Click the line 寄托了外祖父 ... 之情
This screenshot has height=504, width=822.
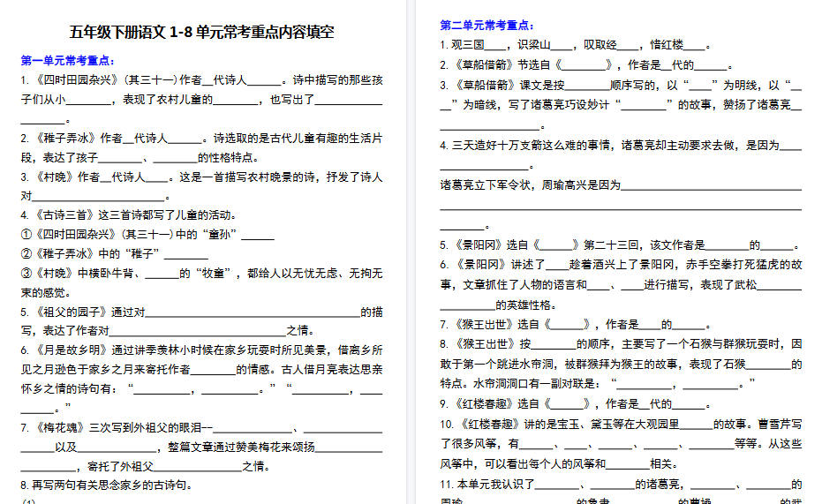145,467
